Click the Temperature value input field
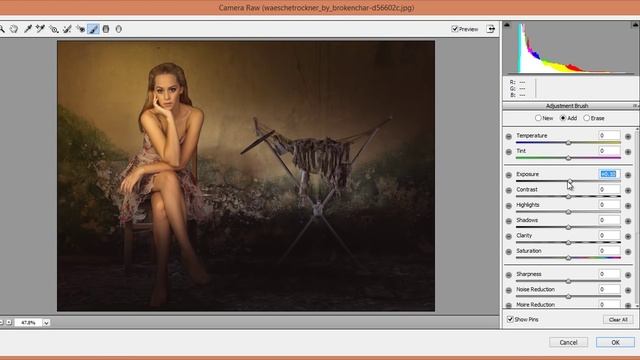Screen dimensions: 640x360 [609, 135]
